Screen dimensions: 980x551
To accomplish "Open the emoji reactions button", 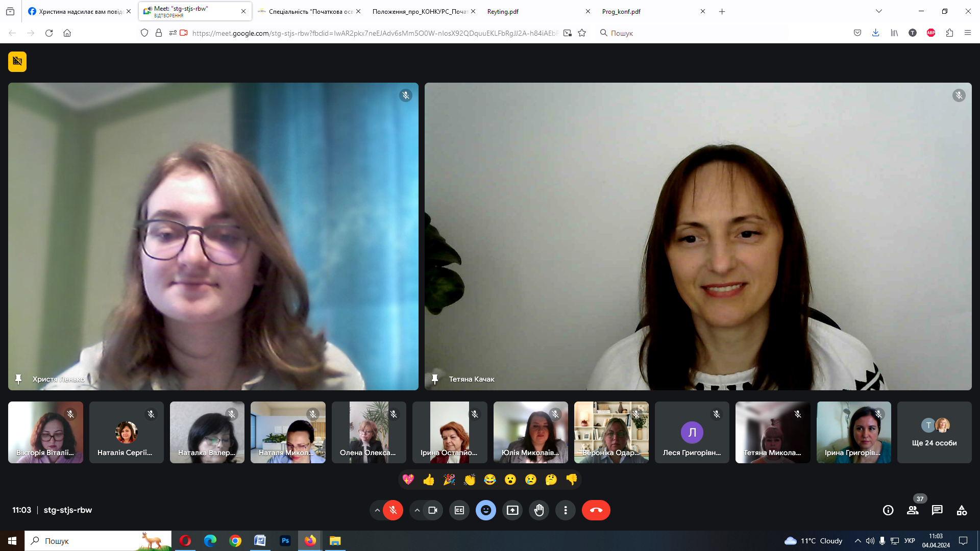I will (x=485, y=510).
